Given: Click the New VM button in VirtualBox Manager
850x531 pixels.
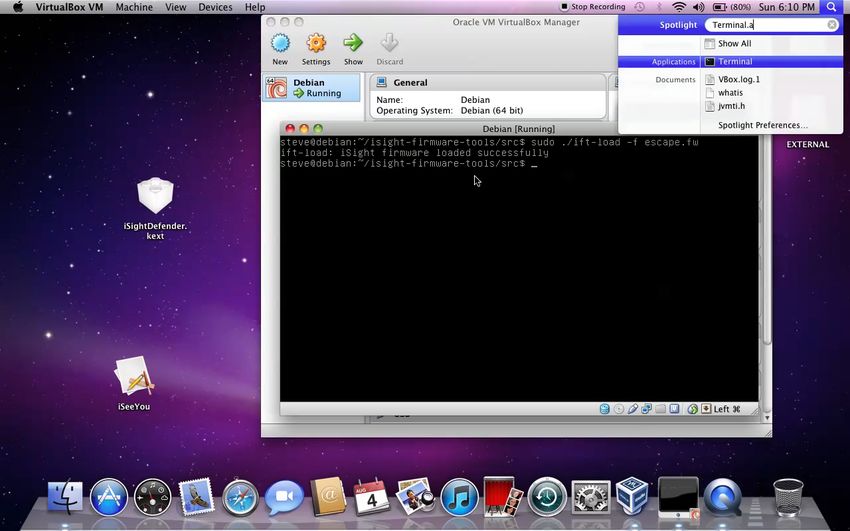Looking at the screenshot, I should coord(280,49).
